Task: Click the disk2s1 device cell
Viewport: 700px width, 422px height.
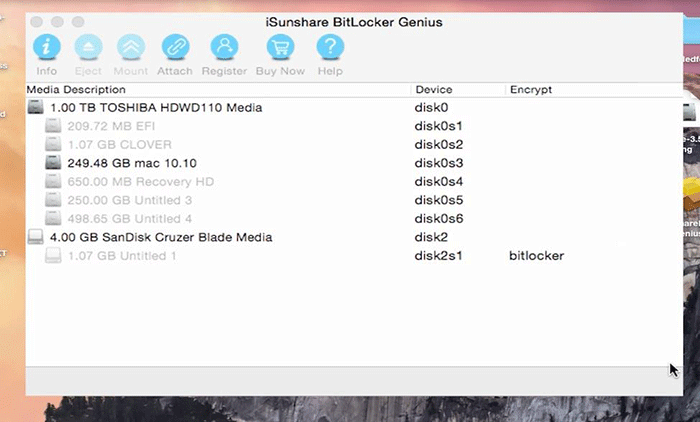Action: pyautogui.click(x=438, y=256)
